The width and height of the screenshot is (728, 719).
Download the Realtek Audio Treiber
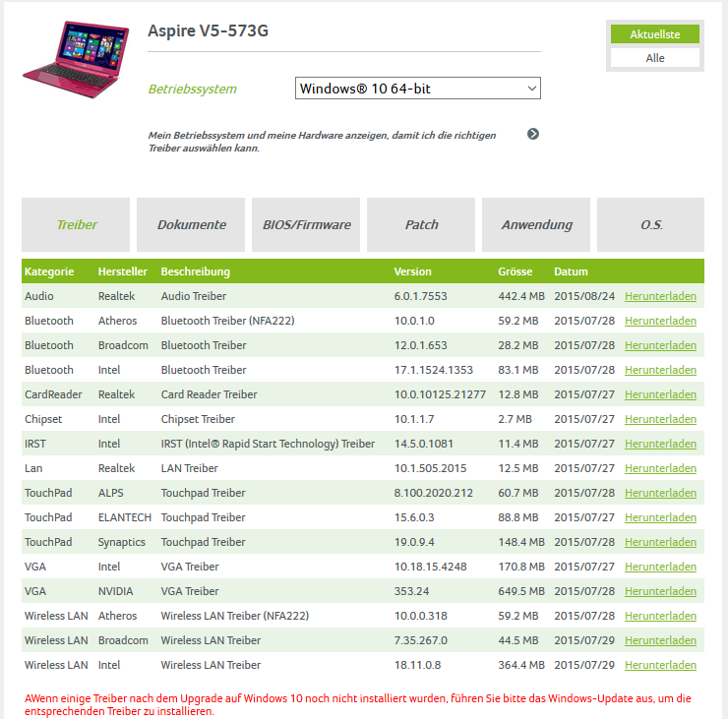click(x=660, y=296)
